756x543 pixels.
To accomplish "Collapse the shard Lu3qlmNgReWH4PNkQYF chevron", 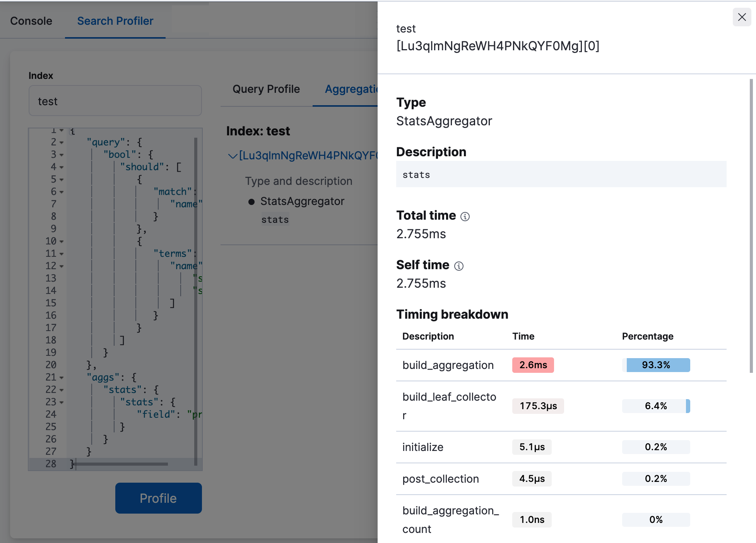I will pos(232,156).
